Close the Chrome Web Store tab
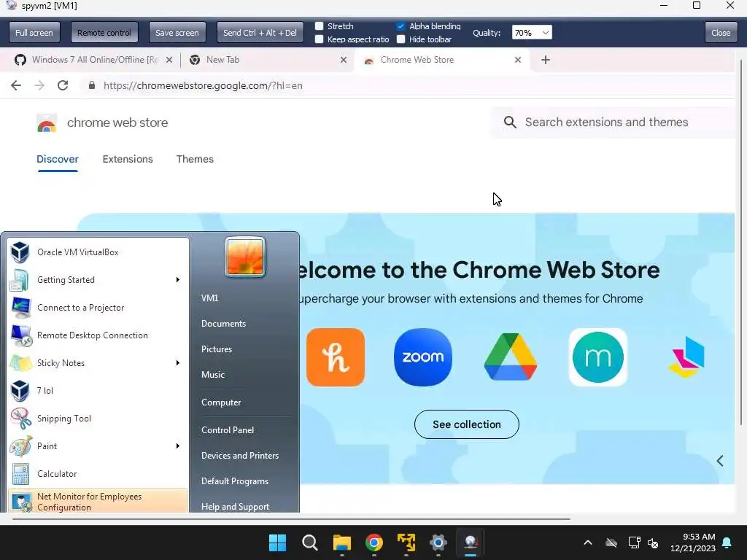Image resolution: width=747 pixels, height=560 pixels. 518,60
